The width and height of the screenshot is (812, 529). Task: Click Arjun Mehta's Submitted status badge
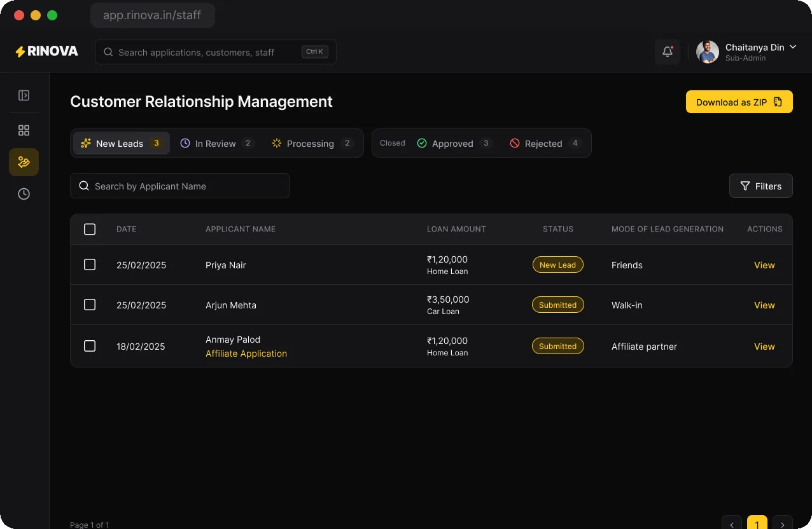point(558,305)
